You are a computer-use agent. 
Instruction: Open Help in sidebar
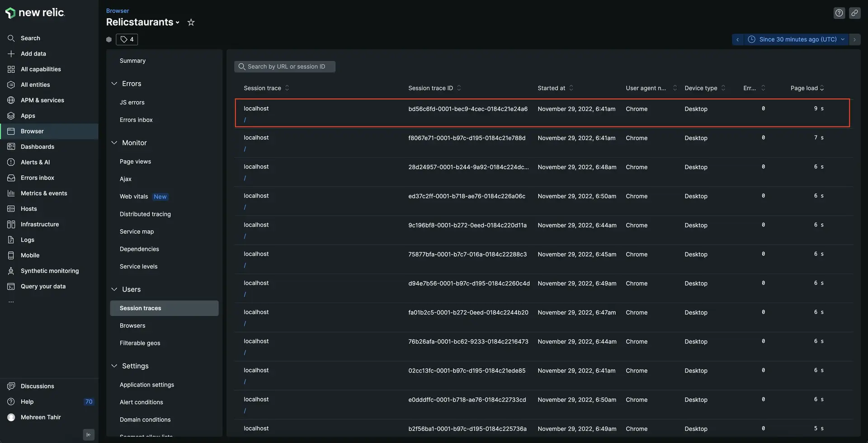pyautogui.click(x=27, y=401)
